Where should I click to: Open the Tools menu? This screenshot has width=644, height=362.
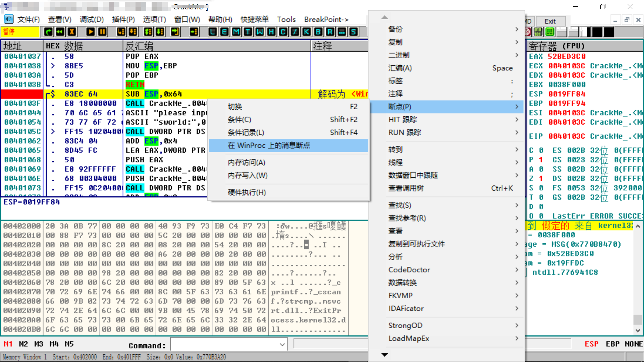click(286, 19)
